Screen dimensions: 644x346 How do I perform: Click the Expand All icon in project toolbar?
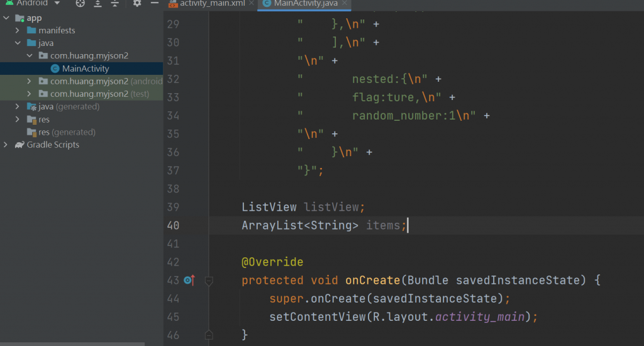pos(97,3)
